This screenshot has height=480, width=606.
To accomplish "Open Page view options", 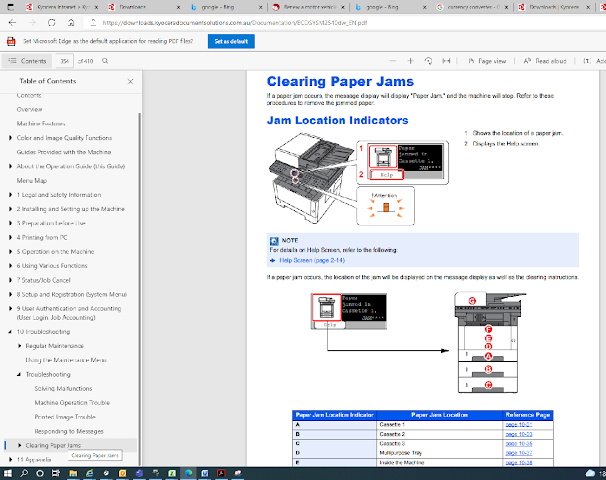I will coord(488,61).
